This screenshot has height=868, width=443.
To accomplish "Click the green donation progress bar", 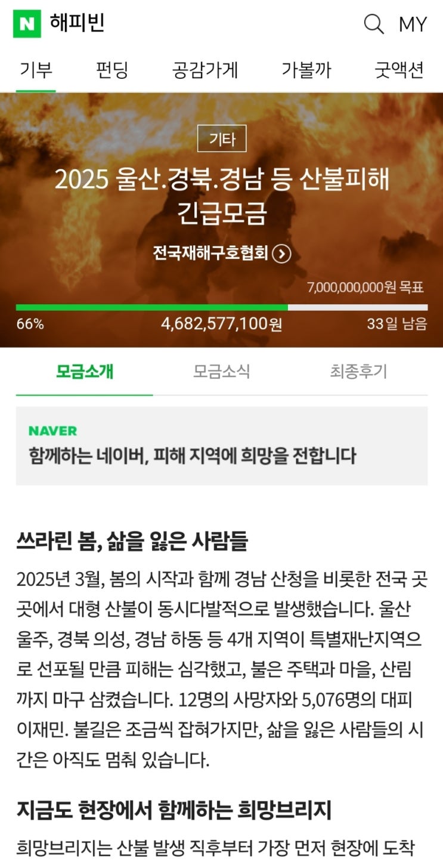I will [152, 307].
